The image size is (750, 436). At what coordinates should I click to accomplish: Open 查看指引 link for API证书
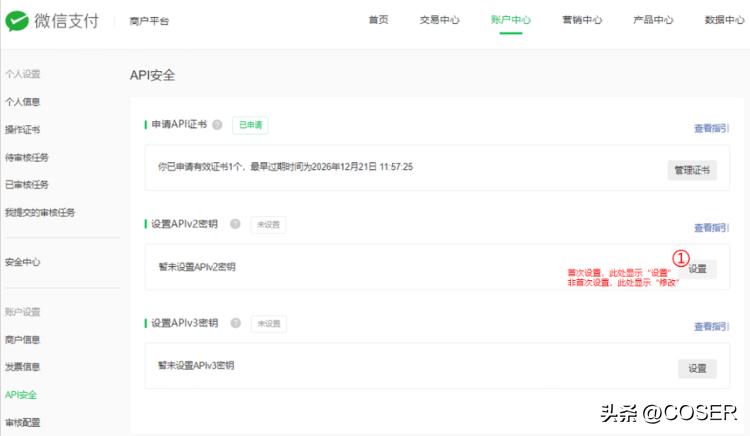click(x=711, y=128)
